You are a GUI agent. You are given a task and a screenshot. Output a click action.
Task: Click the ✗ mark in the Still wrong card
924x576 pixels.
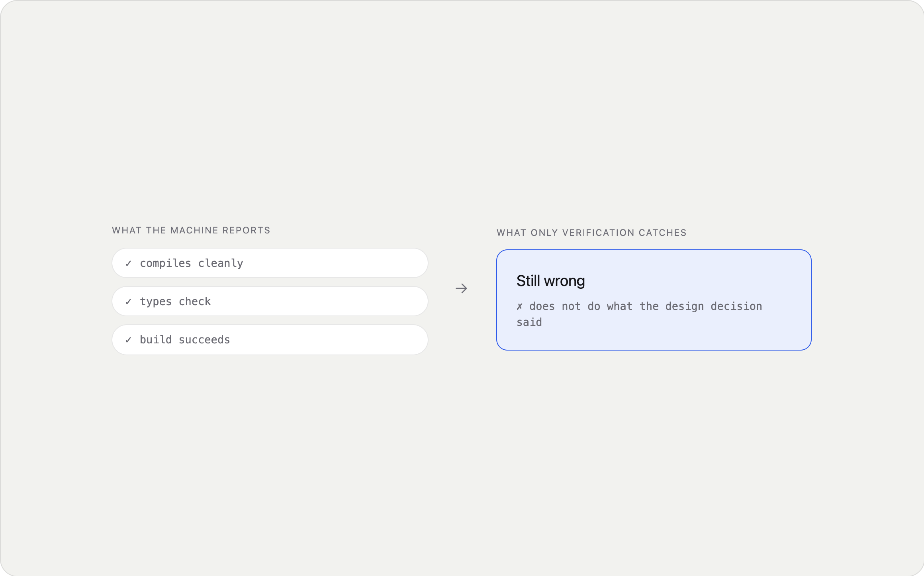pos(519,306)
